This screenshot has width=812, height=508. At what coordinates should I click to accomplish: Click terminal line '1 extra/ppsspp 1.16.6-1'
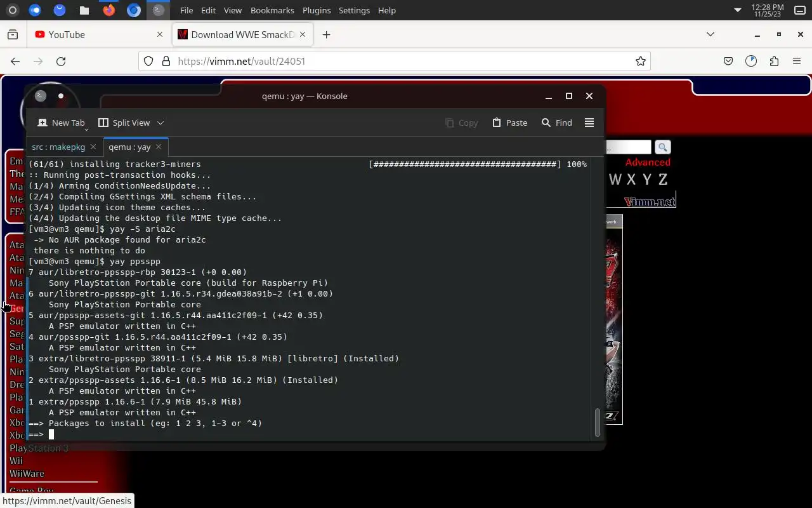coord(135,401)
